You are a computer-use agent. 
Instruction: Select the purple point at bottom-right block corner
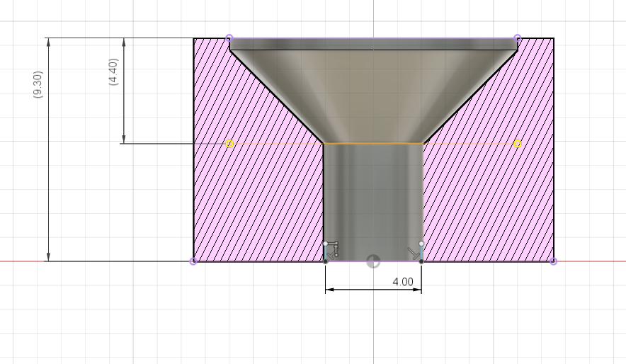553,261
